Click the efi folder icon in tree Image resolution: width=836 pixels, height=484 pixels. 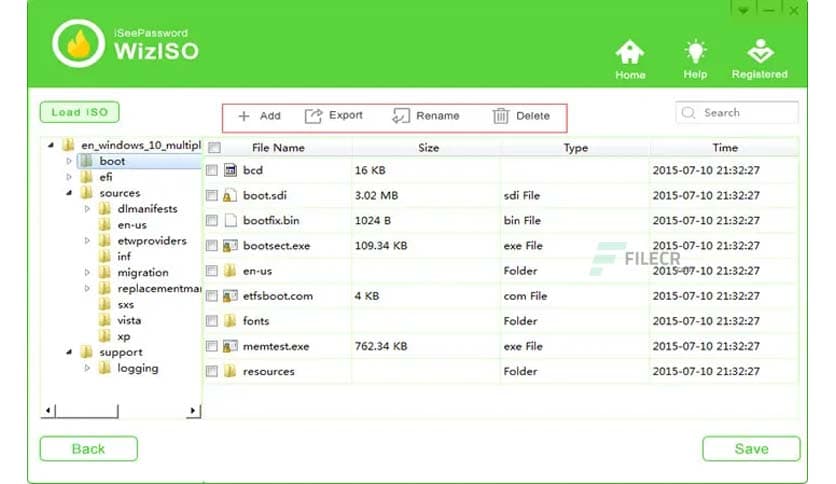point(86,176)
